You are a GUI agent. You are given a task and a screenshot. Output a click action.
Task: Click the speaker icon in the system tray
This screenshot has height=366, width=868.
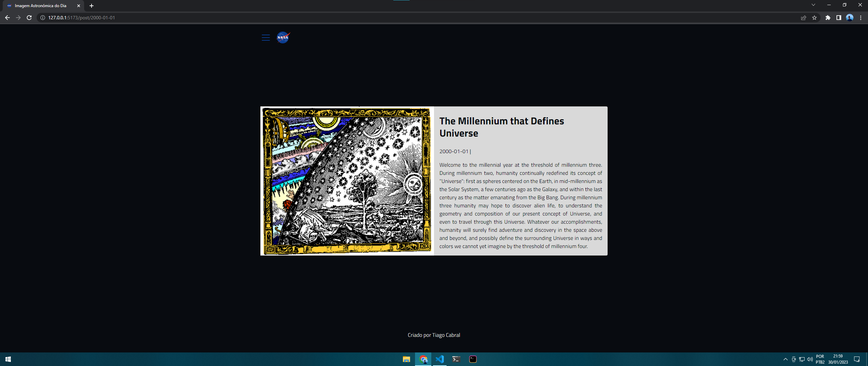(810, 359)
